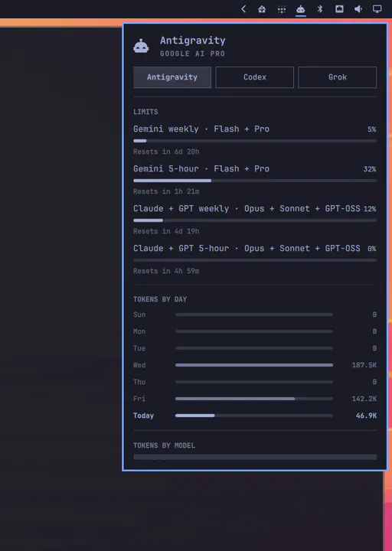Click the TOKENS BY MODEL header
This screenshot has height=551, width=392.
click(x=164, y=445)
